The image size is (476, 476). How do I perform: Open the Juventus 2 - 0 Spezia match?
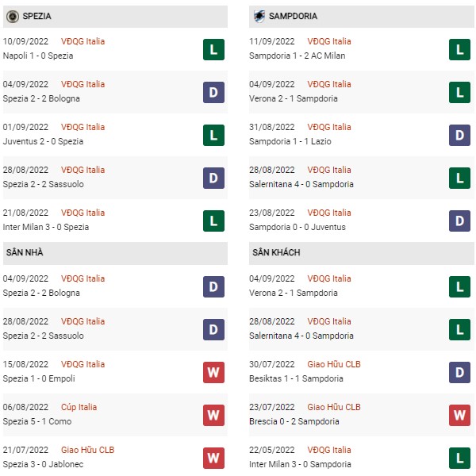pyautogui.click(x=43, y=141)
